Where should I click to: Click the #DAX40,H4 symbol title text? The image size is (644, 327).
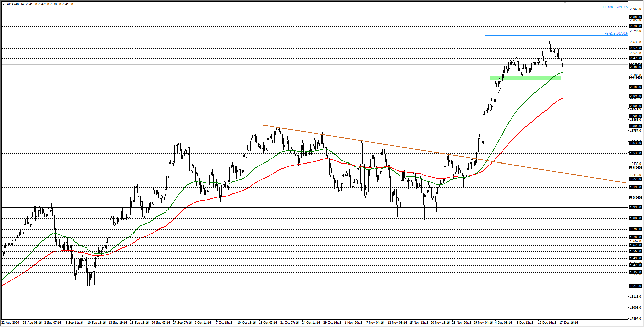[15, 4]
